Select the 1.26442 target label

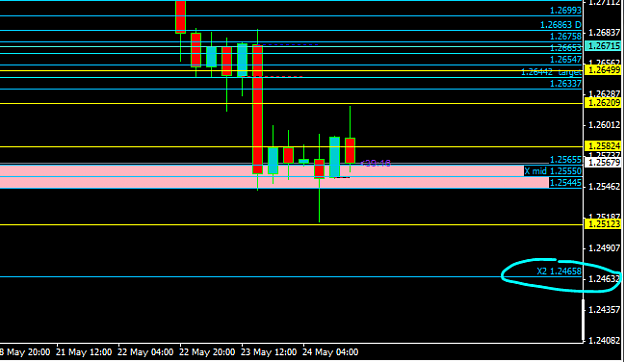[x=551, y=72]
